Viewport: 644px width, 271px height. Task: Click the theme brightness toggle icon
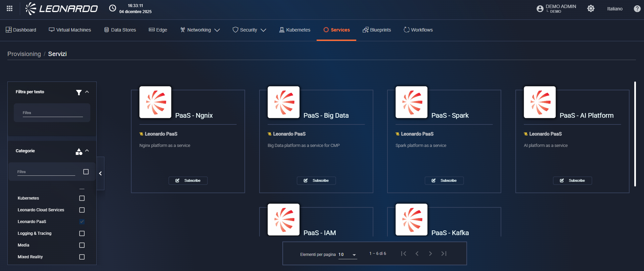coord(591,8)
